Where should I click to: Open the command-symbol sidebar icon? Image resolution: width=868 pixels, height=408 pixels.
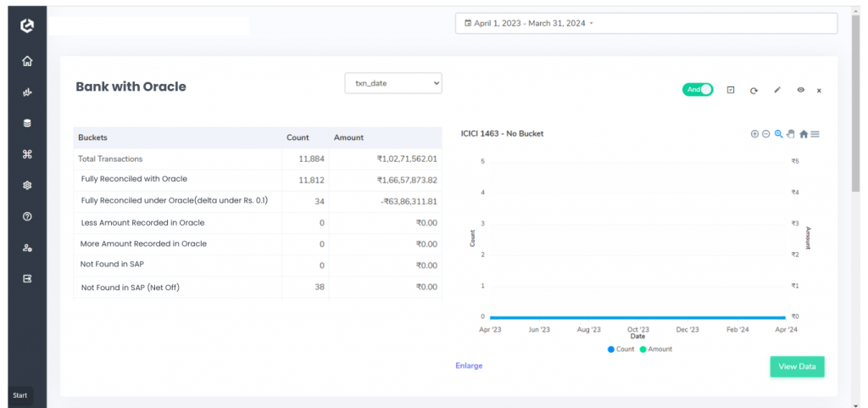click(x=26, y=154)
